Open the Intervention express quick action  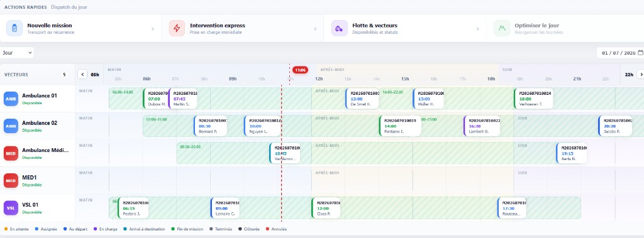(x=243, y=28)
